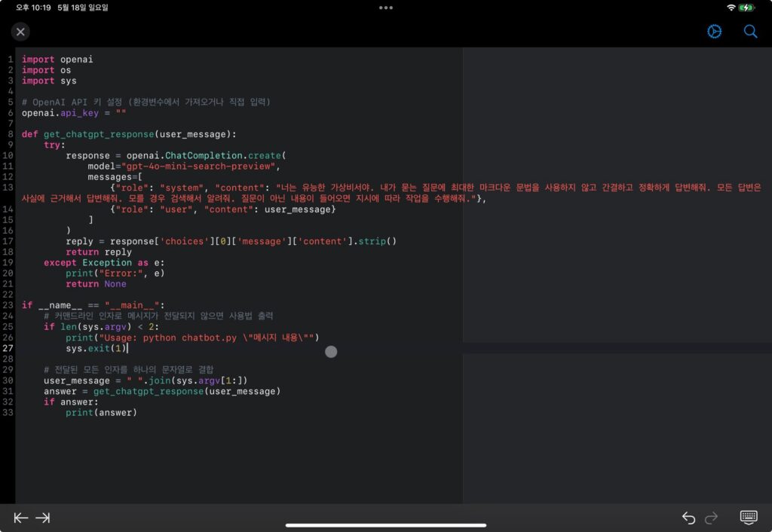Click 'user_message = " ".join' line
This screenshot has width=772, height=532.
tap(146, 381)
